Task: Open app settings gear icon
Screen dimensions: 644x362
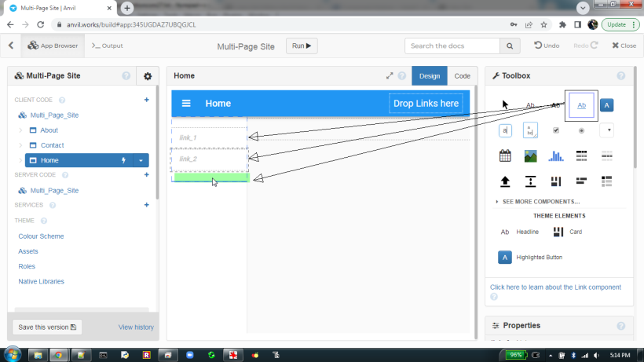Action: click(x=148, y=76)
